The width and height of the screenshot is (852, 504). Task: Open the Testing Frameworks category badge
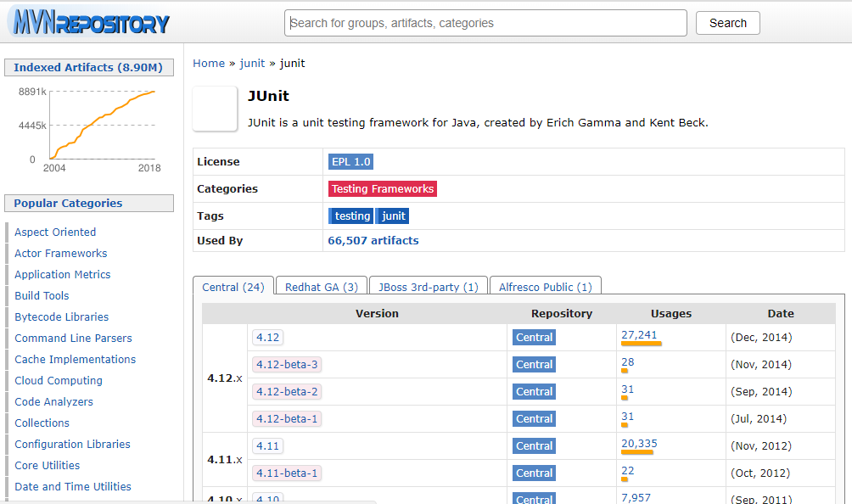pyautogui.click(x=383, y=188)
